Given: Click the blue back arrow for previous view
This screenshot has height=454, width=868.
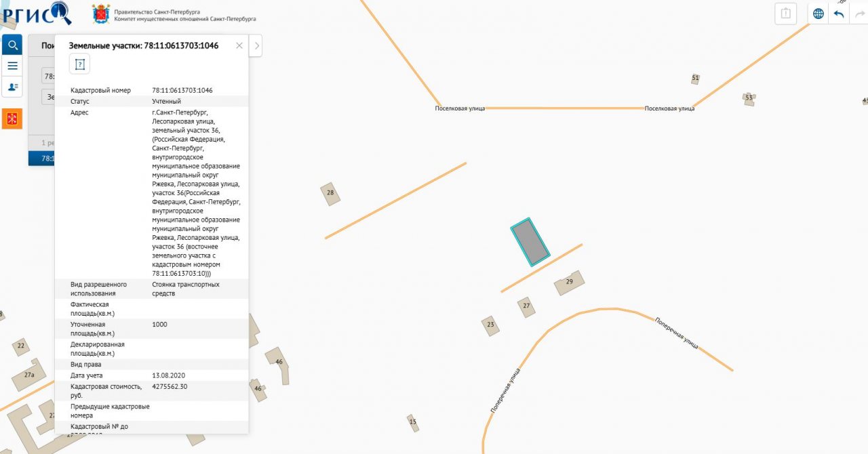Looking at the screenshot, I should pos(839,14).
